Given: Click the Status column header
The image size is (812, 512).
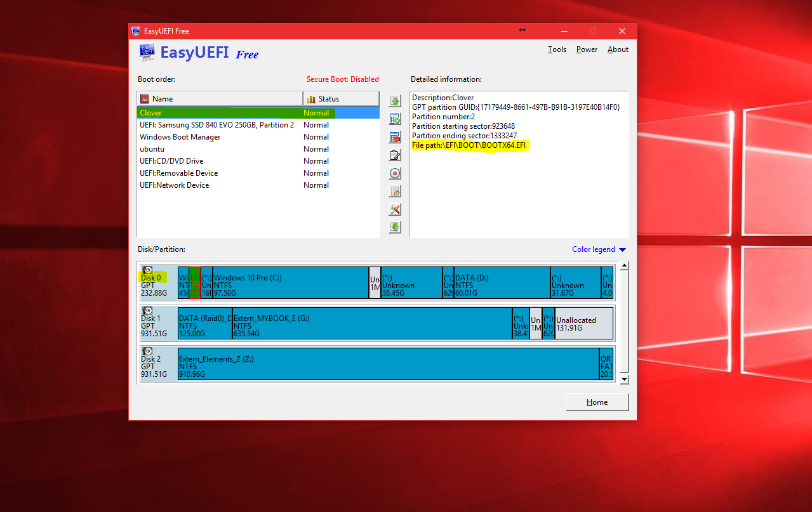Looking at the screenshot, I should 342,99.
